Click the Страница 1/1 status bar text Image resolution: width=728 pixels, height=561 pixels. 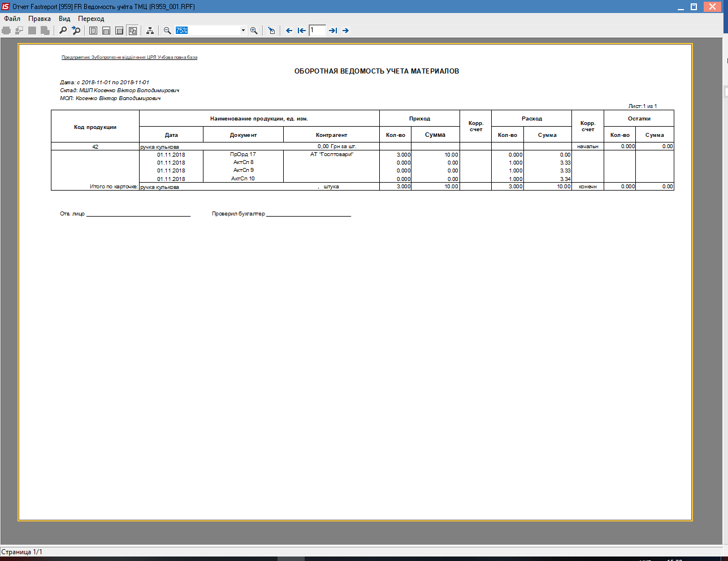pyautogui.click(x=21, y=552)
